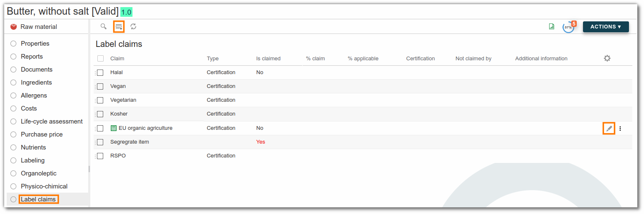Grab the drag handle of the Halal row
The image size is (644, 214).
point(95,72)
